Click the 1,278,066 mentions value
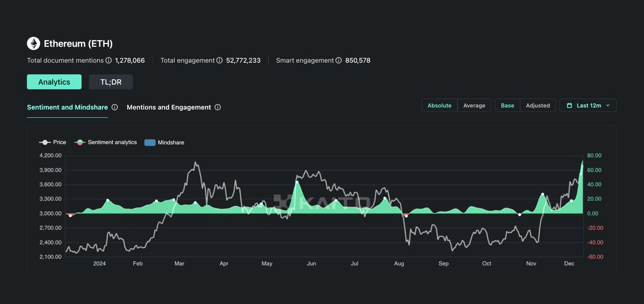644x304 pixels. coord(130,61)
